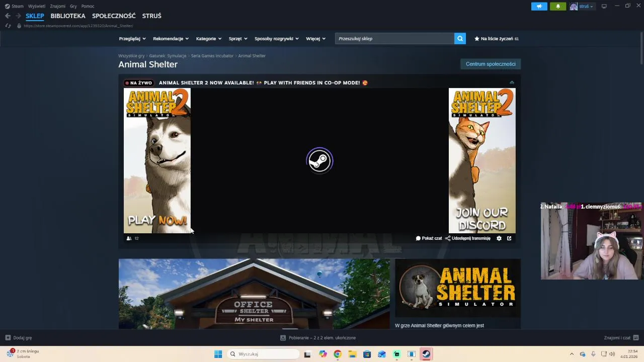Viewport: 644px width, 362px height.
Task: Expand the Rekomendacje dropdown
Action: [x=171, y=39]
